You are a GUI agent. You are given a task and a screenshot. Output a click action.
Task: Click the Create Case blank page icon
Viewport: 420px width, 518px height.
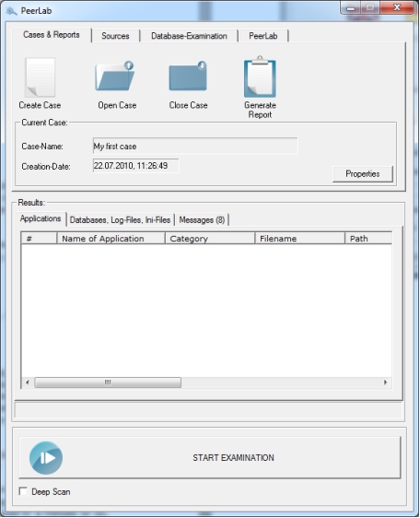41,77
